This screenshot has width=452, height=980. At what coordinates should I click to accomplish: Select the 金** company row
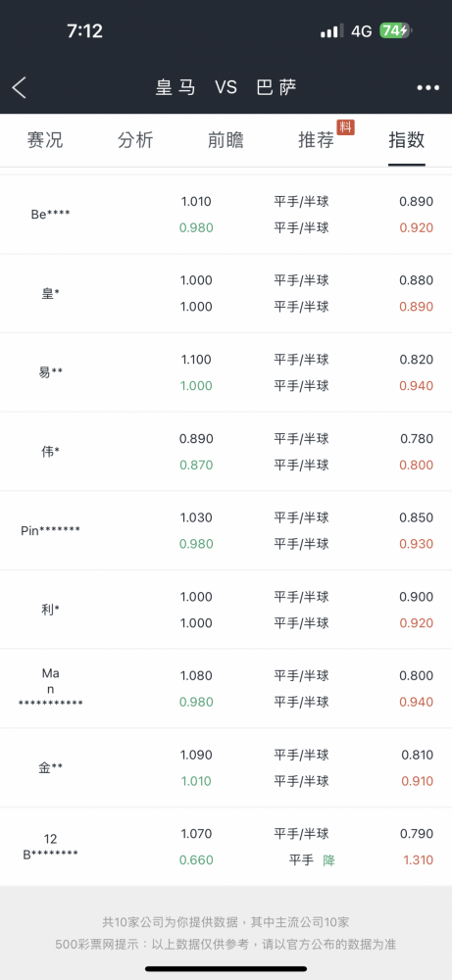[226, 767]
